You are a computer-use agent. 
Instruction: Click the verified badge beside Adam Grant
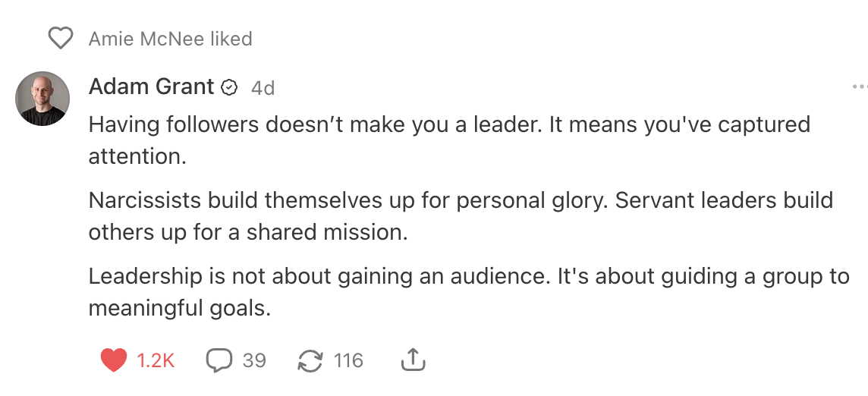tap(229, 88)
